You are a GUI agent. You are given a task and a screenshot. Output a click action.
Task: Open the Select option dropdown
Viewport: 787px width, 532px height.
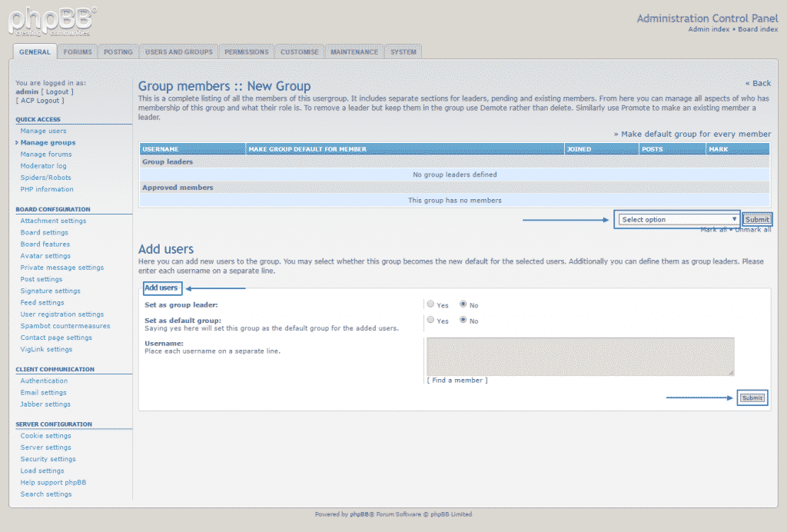[677, 219]
